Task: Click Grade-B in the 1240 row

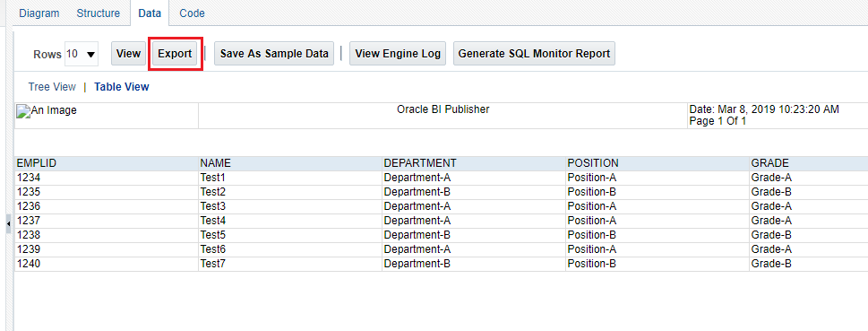Action: (809, 264)
